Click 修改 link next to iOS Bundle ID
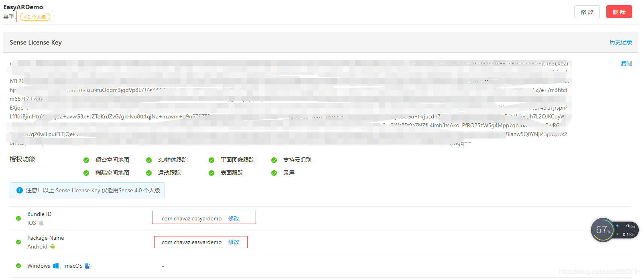The image size is (644, 279). pos(234,218)
